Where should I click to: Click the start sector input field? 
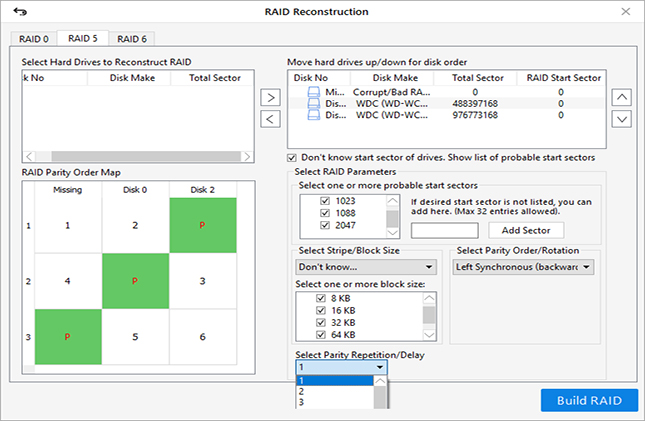coord(444,230)
